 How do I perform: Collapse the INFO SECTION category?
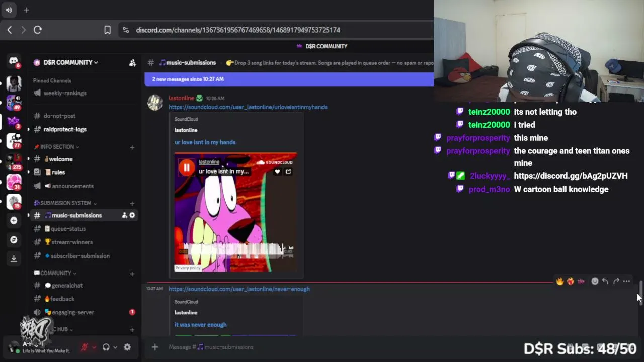click(x=57, y=147)
